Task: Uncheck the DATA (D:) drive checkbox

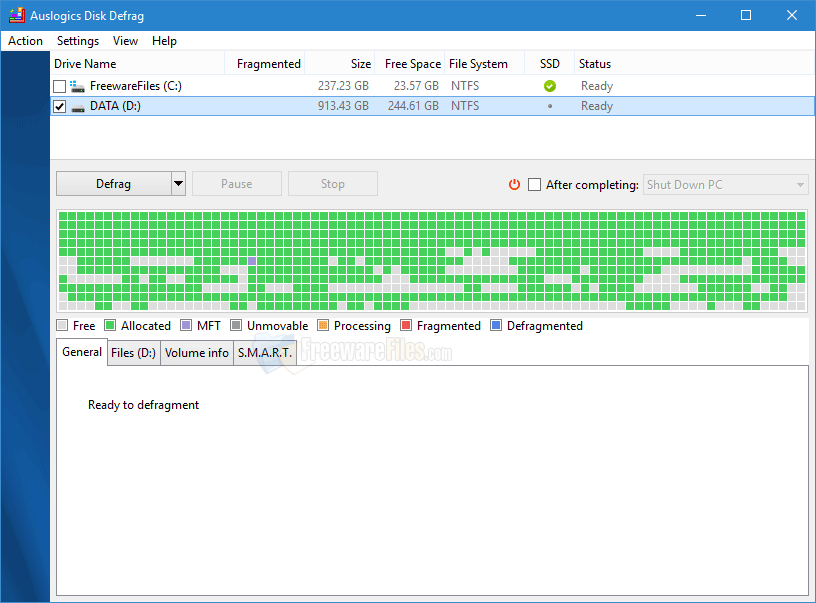Action: (x=59, y=106)
